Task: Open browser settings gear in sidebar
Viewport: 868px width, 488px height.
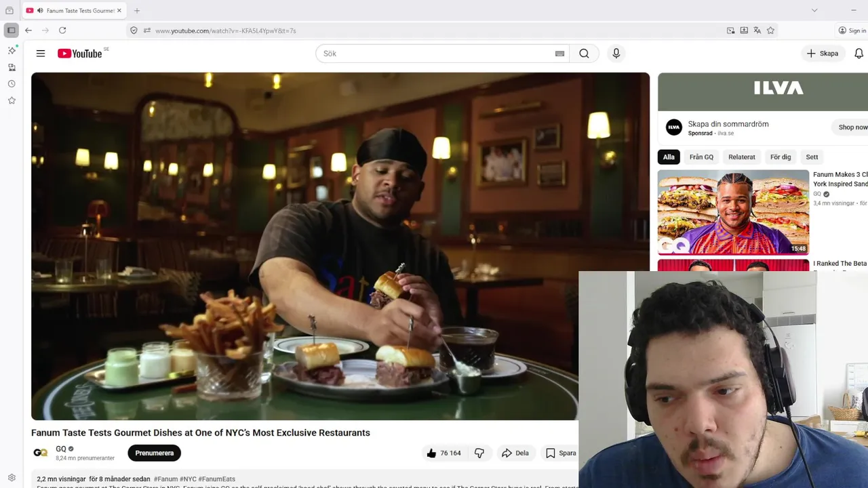Action: 12,478
